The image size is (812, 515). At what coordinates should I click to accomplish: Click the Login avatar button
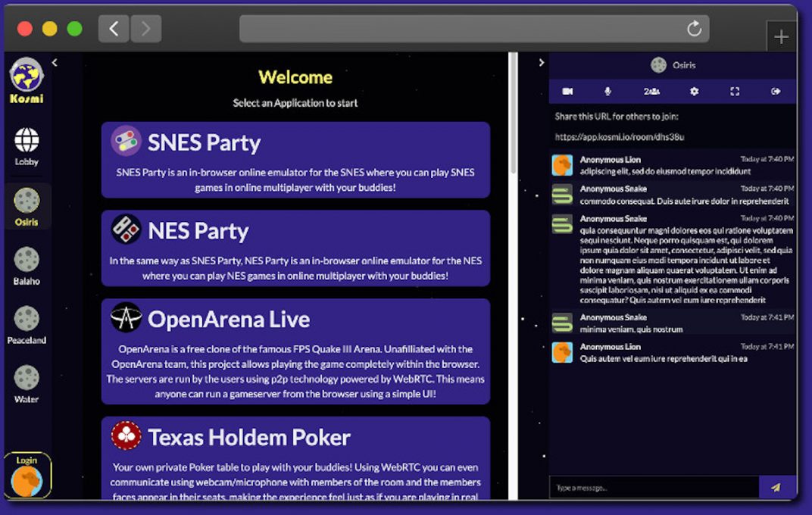[27, 477]
